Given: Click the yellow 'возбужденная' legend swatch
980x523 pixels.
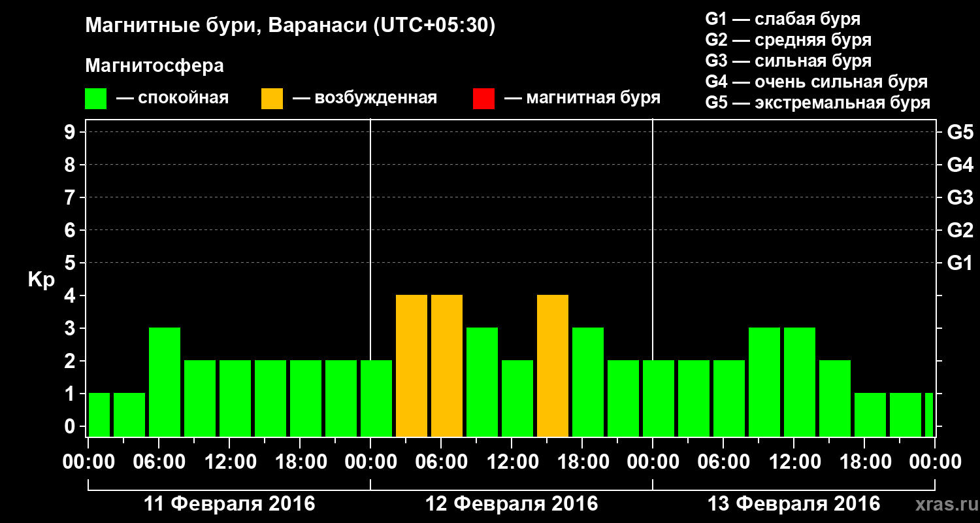Looking at the screenshot, I should (272, 99).
